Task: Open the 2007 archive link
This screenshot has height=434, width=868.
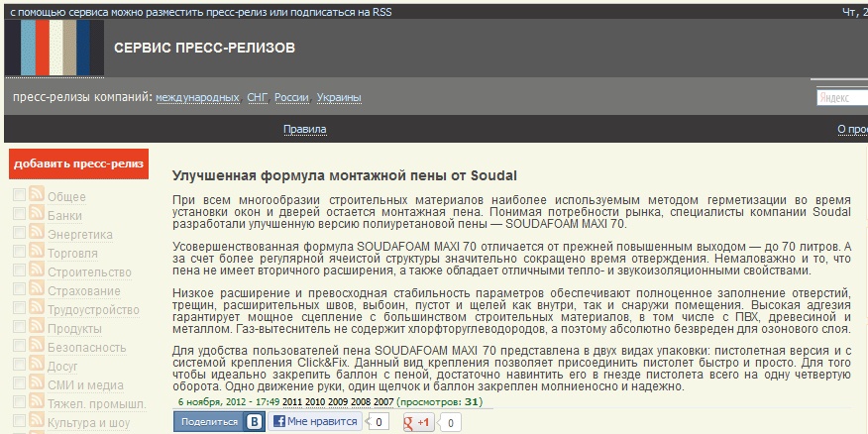Action: coord(383,402)
